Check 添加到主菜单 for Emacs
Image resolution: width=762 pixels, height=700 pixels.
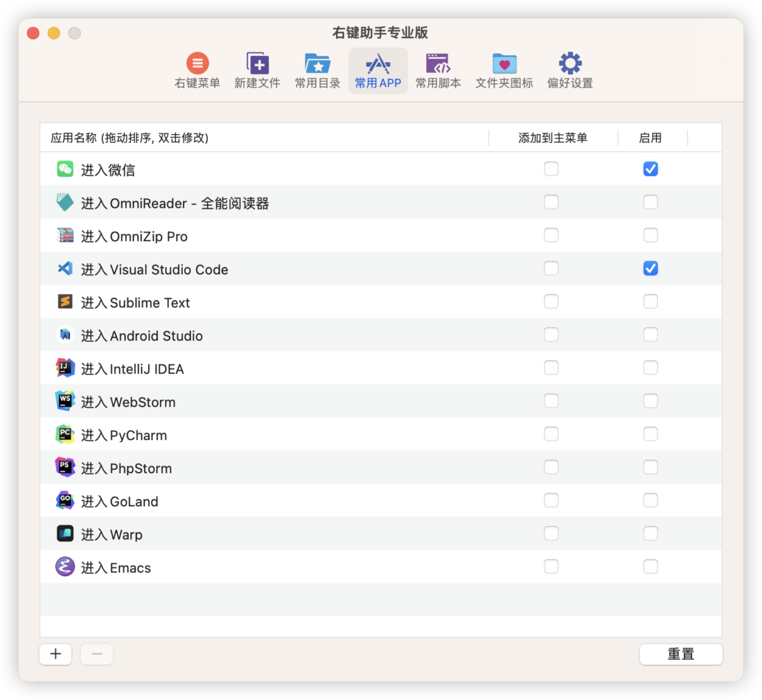point(551,567)
